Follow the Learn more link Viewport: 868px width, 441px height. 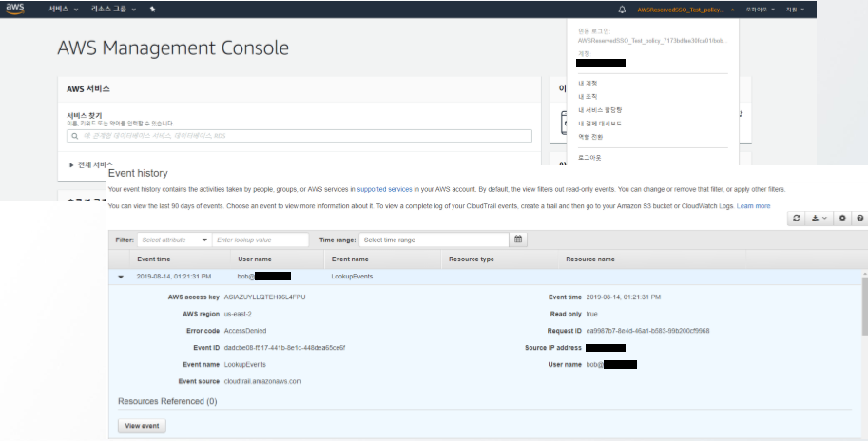[753, 206]
